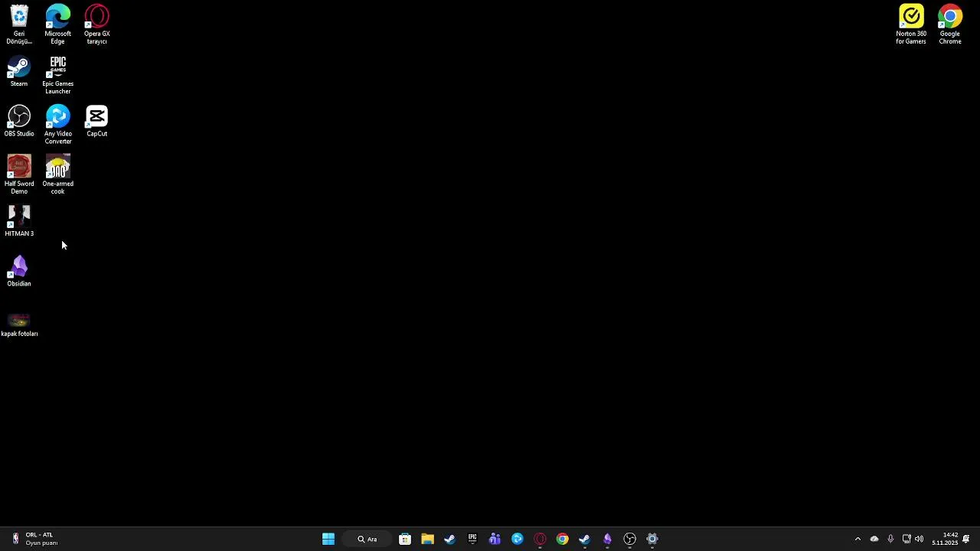
Task: Select the Any Video Converter desktop shortcut
Action: 57,125
